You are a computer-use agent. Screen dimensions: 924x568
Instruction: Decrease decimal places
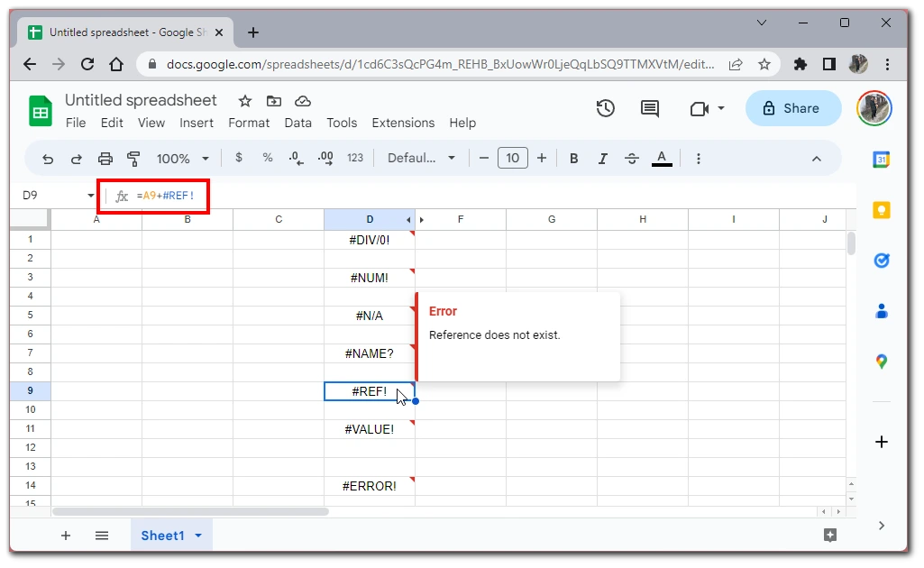(x=295, y=158)
